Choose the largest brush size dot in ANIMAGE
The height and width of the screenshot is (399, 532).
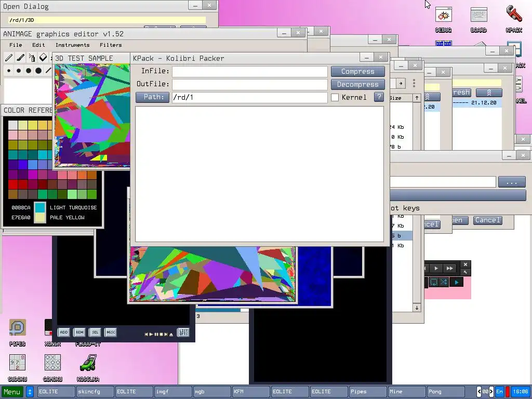(x=38, y=71)
